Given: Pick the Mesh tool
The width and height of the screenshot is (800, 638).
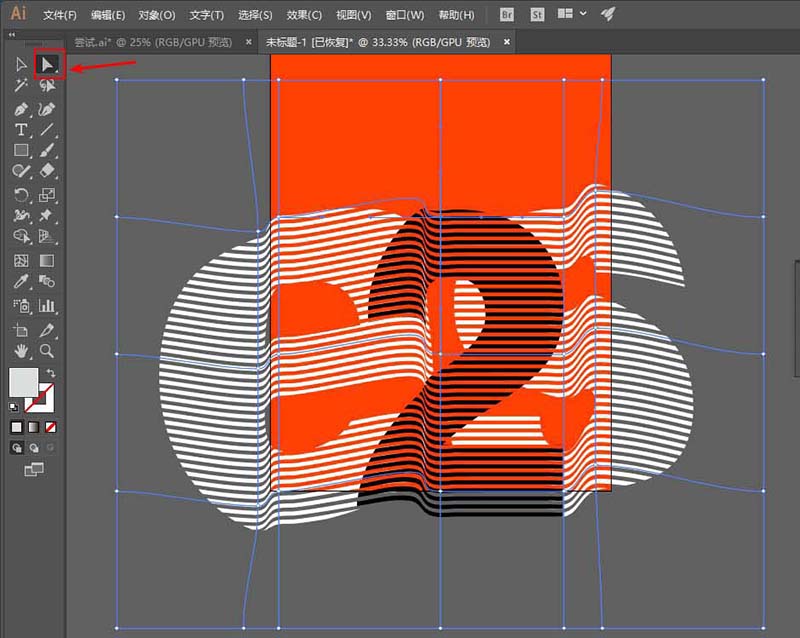Looking at the screenshot, I should (x=21, y=261).
